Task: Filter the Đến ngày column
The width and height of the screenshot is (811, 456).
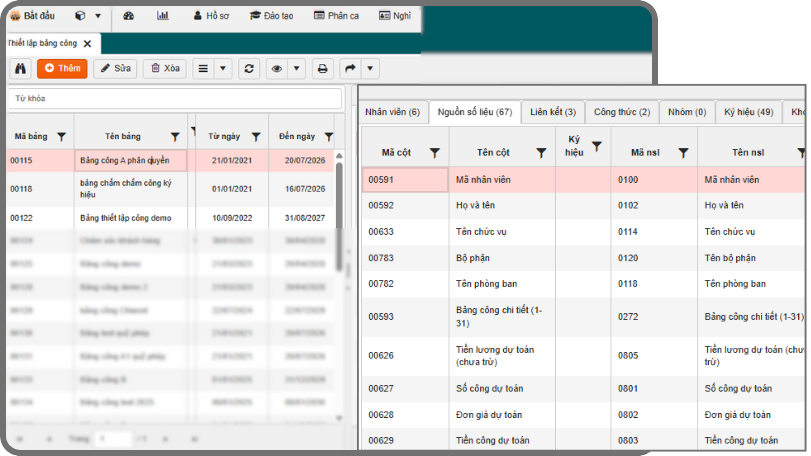Action: (x=329, y=136)
